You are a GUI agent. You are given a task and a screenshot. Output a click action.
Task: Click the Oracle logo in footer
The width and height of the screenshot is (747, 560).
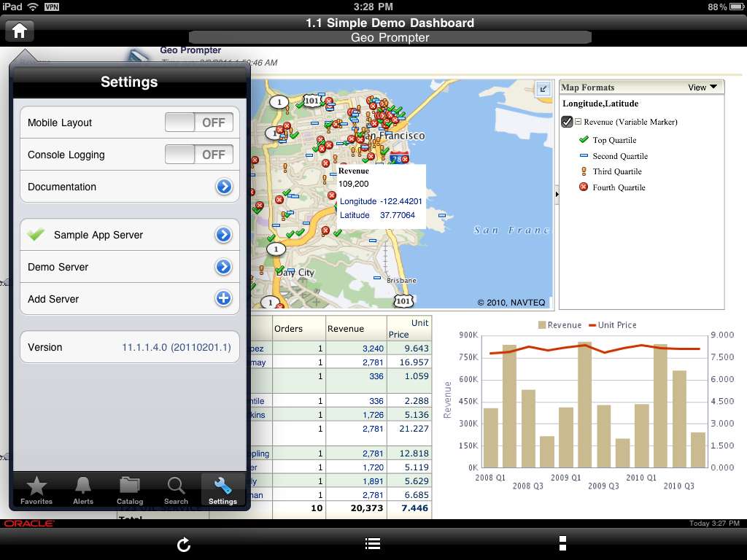[29, 524]
